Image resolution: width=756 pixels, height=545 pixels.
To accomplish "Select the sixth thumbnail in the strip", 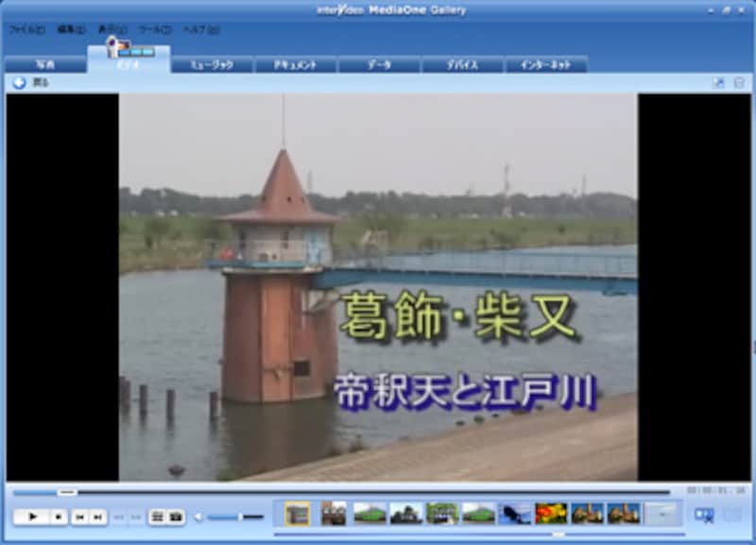I will click(x=478, y=514).
